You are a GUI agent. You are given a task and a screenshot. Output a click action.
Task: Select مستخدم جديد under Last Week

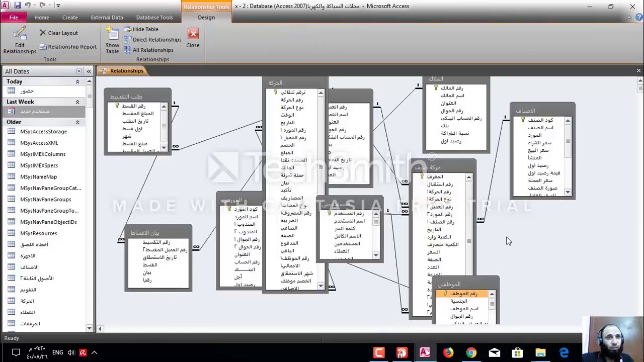[x=44, y=111]
